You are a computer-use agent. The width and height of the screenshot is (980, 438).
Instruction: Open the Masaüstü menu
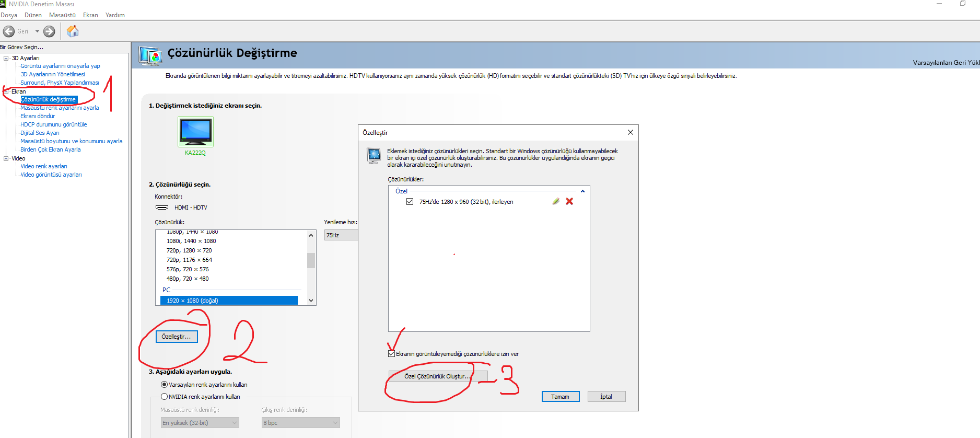62,15
